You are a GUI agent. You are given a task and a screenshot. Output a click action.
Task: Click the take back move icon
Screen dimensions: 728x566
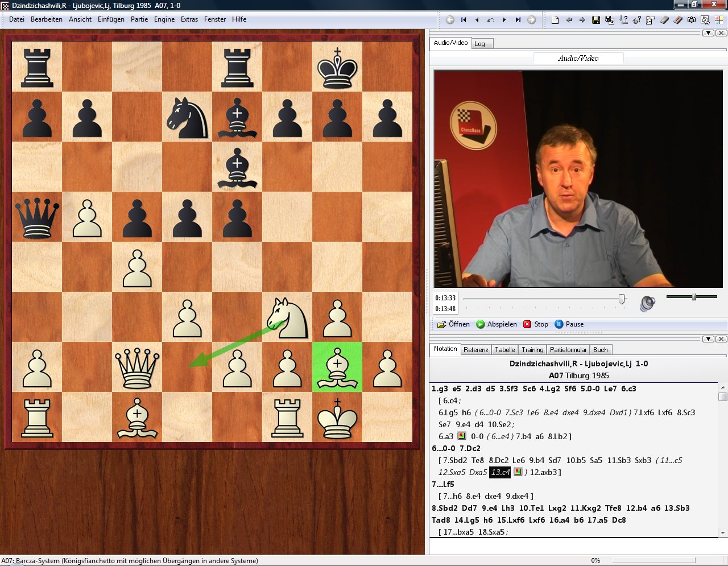(490, 20)
